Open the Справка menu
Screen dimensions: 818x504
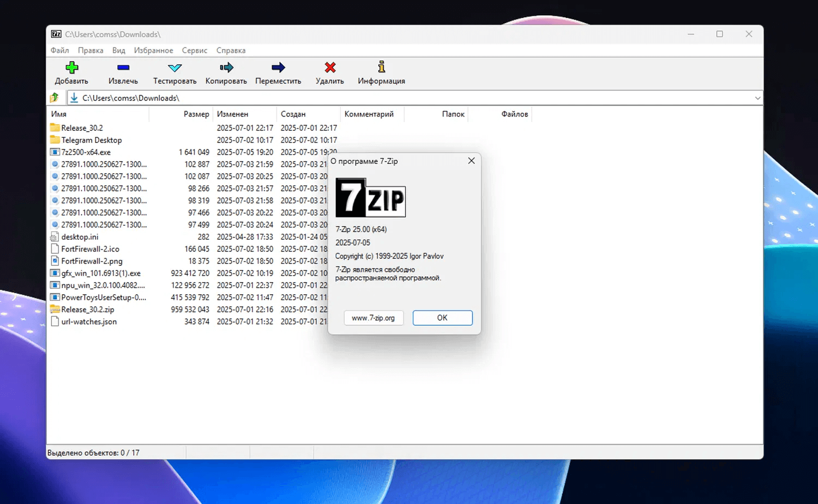[231, 50]
